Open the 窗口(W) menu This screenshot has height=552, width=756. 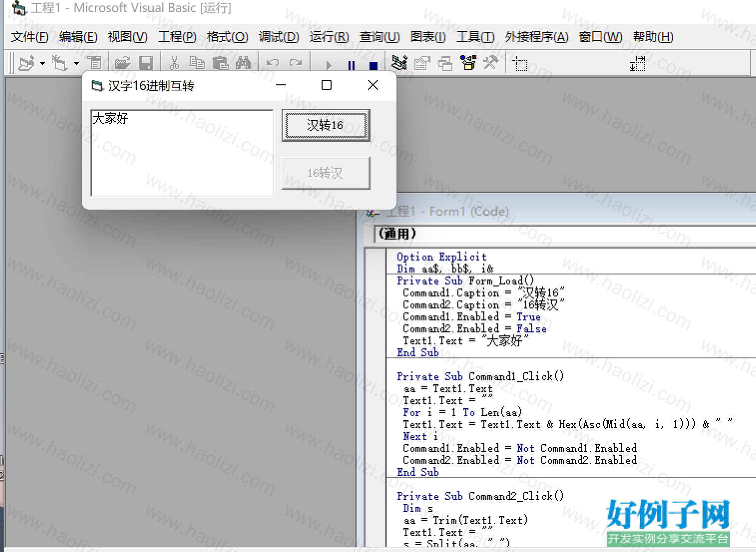coord(601,37)
